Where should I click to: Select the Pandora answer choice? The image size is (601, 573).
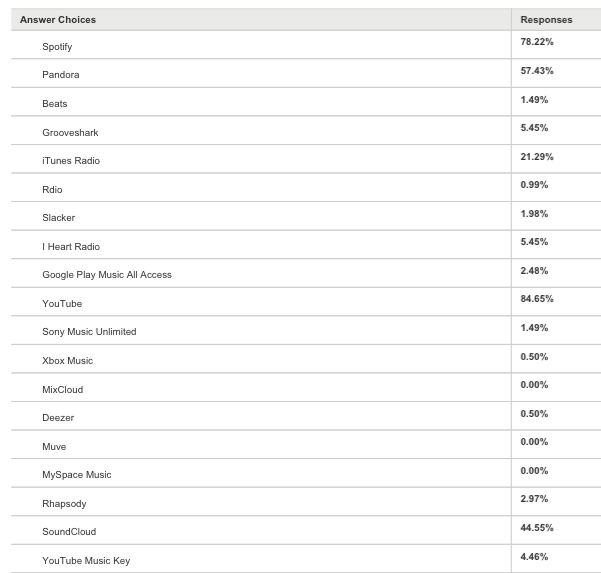(x=60, y=75)
